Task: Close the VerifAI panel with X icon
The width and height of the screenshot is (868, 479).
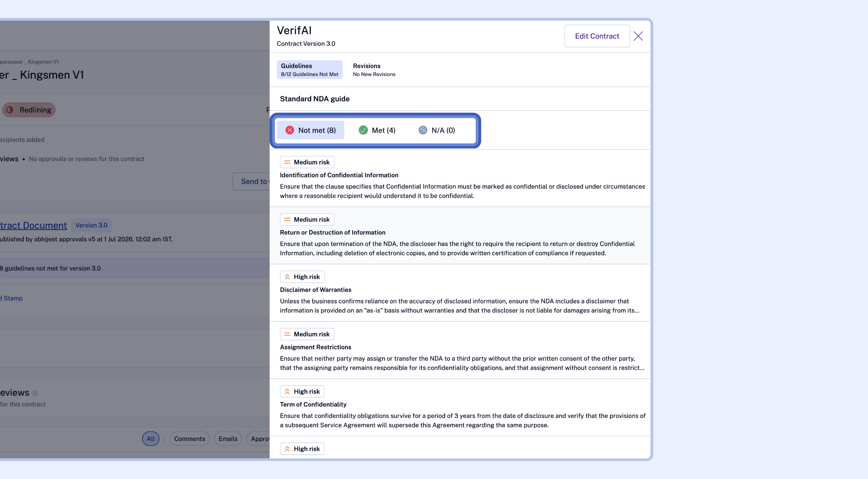Action: click(x=638, y=36)
